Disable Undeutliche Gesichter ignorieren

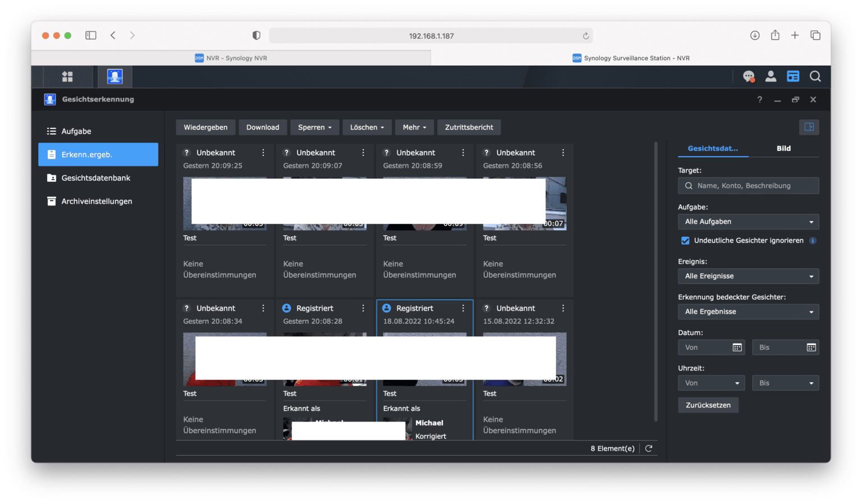coord(685,240)
